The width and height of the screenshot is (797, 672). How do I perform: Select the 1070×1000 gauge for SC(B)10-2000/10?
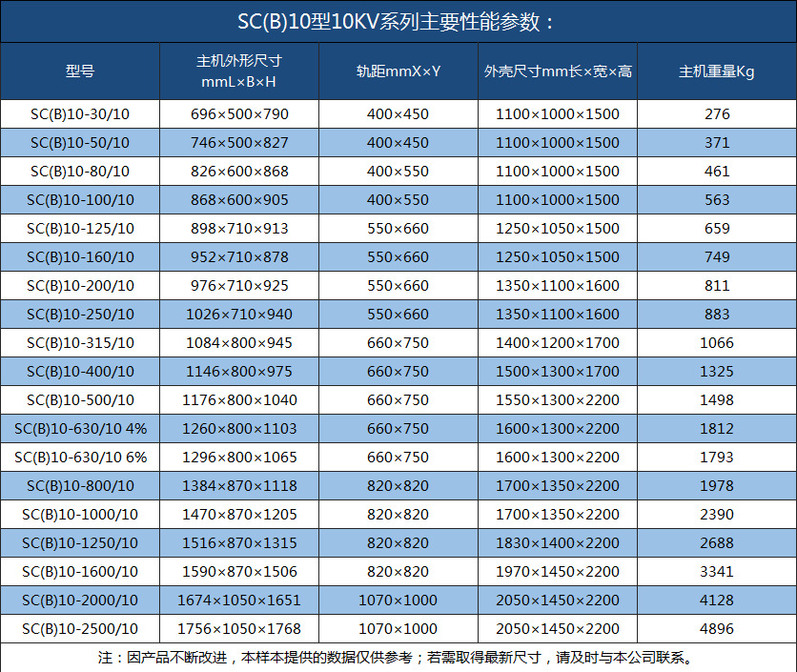pyautogui.click(x=398, y=601)
